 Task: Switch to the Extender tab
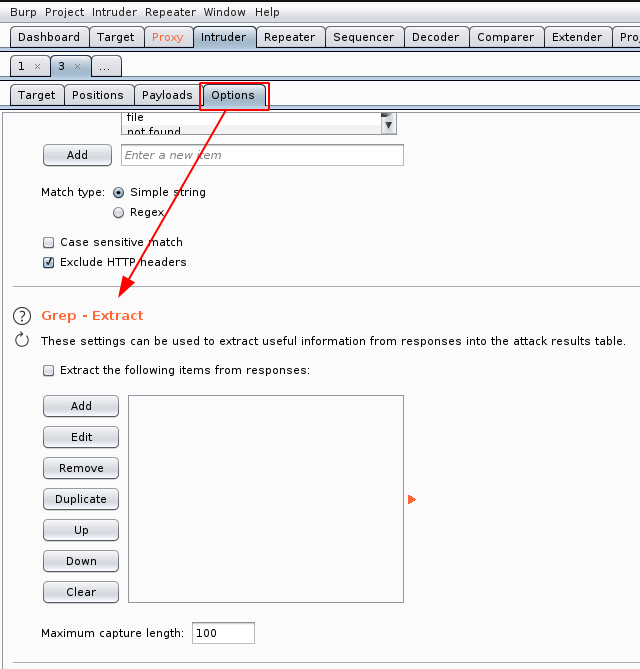[577, 37]
